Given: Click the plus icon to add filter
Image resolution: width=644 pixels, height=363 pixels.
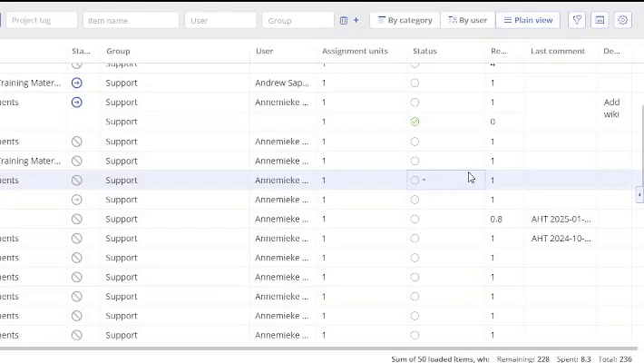Looking at the screenshot, I should pos(356,20).
